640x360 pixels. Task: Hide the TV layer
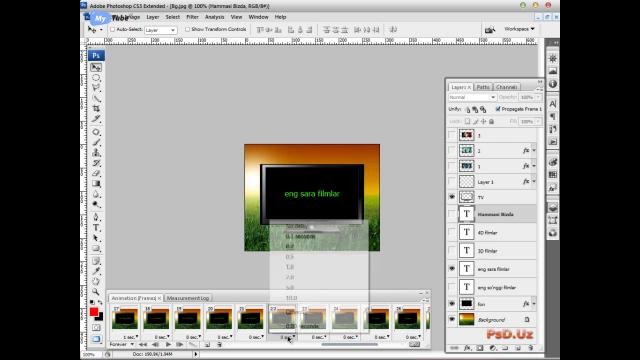[452, 197]
